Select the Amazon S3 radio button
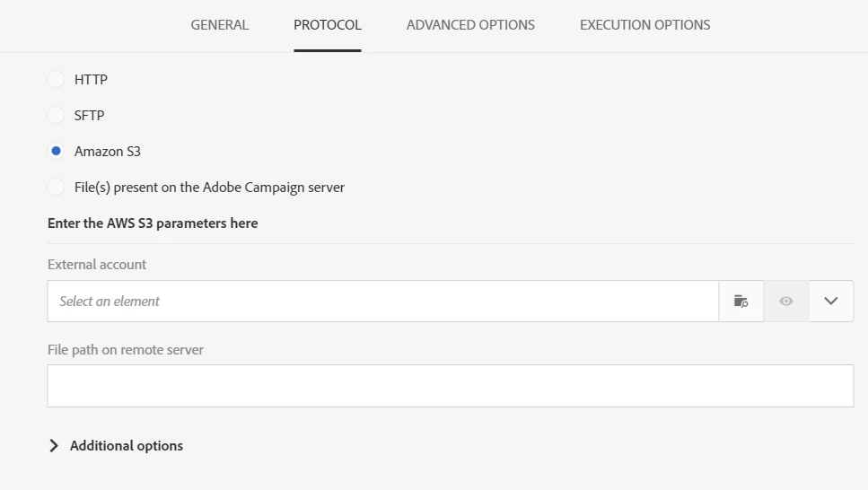The image size is (868, 490). point(56,152)
